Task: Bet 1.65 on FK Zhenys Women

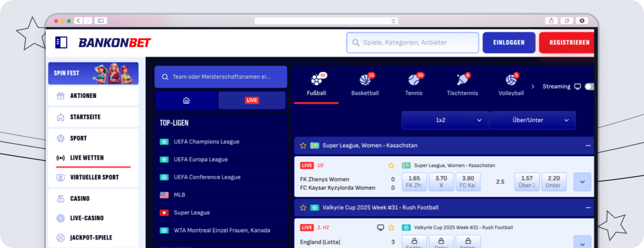Action: pos(414,182)
